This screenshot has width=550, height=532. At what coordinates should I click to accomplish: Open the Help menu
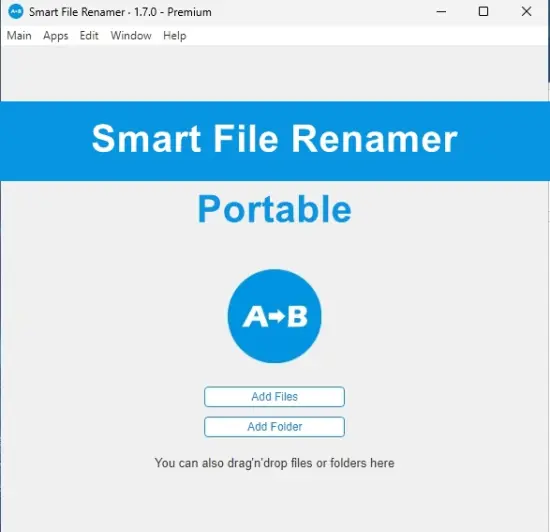174,36
